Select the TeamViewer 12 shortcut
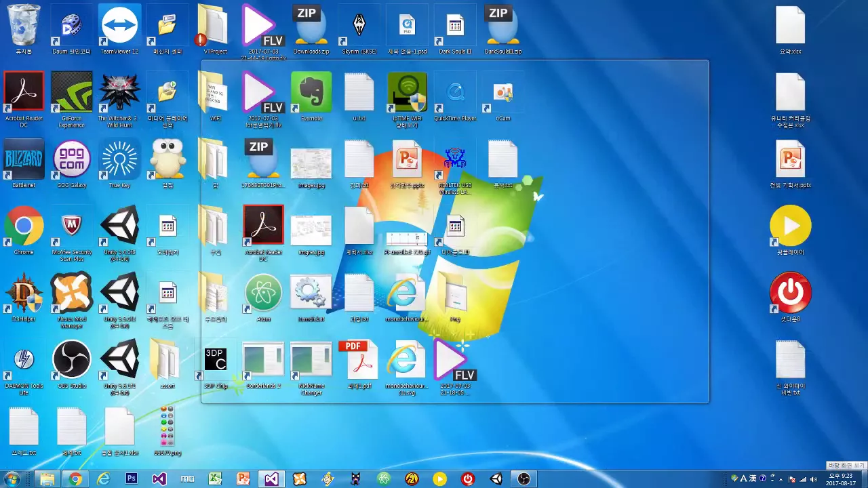 pos(119,29)
